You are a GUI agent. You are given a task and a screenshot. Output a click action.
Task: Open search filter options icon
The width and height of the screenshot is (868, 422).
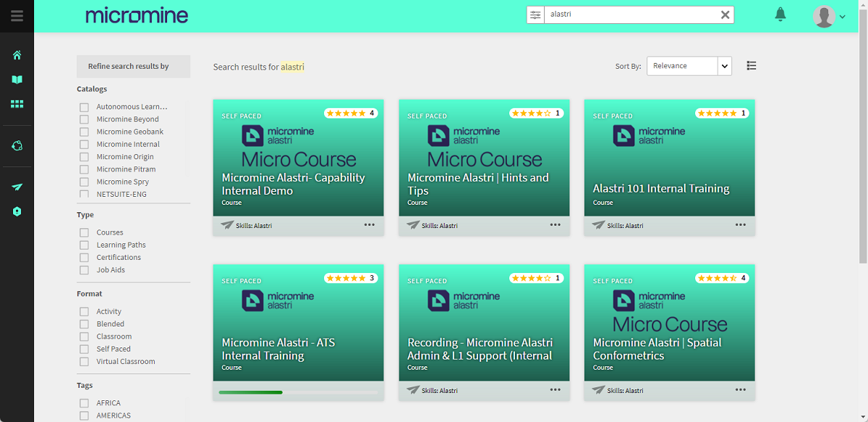pos(535,14)
